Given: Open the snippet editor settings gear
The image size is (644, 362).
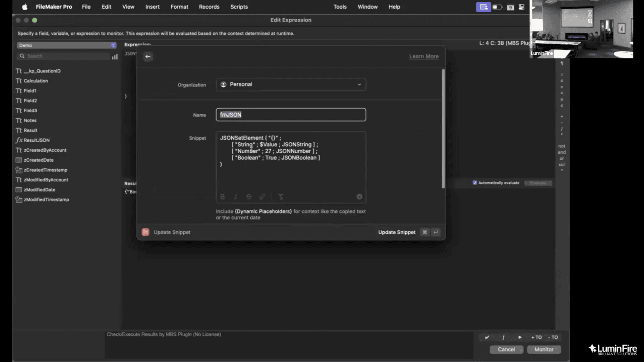Looking at the screenshot, I should (x=359, y=197).
